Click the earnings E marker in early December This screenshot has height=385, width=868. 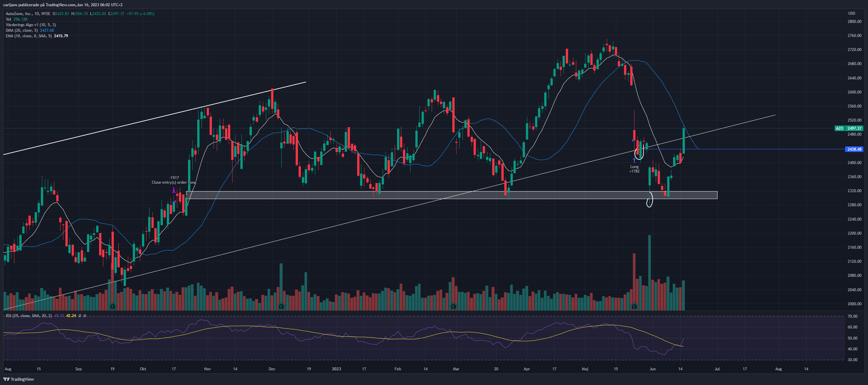281,306
